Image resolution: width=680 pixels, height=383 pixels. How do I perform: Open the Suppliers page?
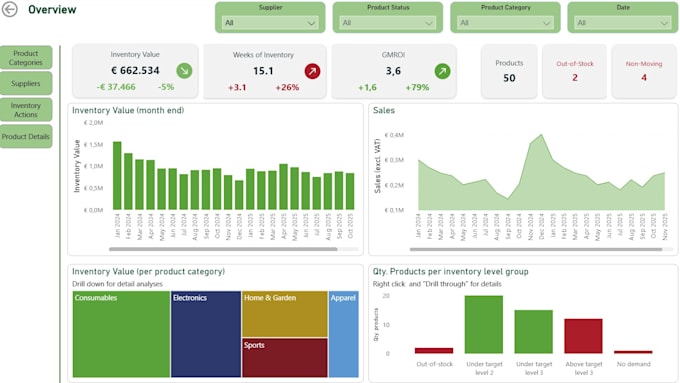click(26, 83)
